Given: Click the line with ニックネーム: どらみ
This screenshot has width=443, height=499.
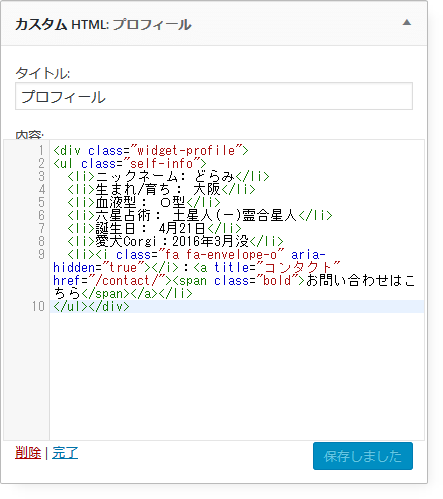Looking at the screenshot, I should point(168,177).
